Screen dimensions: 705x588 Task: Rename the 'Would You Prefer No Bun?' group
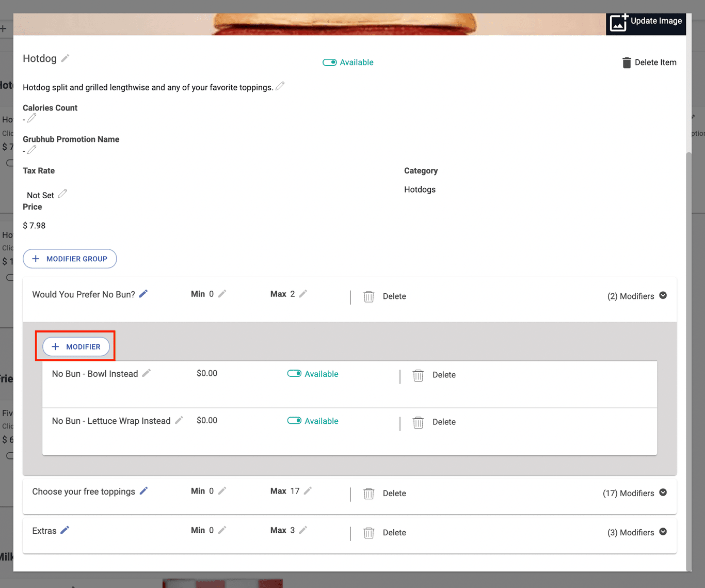click(143, 294)
